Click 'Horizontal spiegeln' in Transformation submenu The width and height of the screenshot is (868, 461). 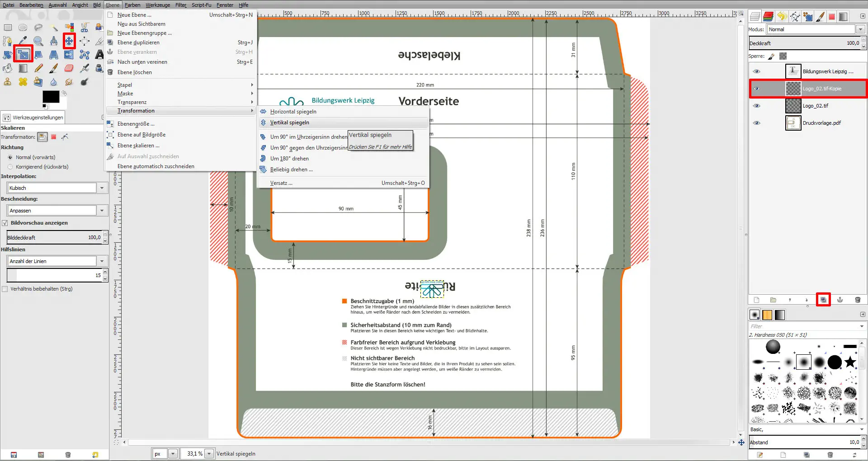[x=293, y=112]
